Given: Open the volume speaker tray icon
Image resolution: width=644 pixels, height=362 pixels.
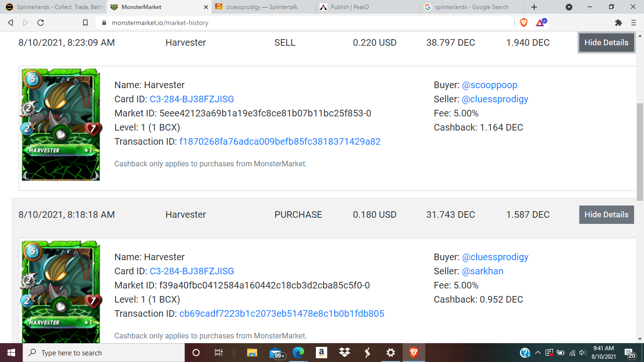Looking at the screenshot, I should click(x=583, y=353).
